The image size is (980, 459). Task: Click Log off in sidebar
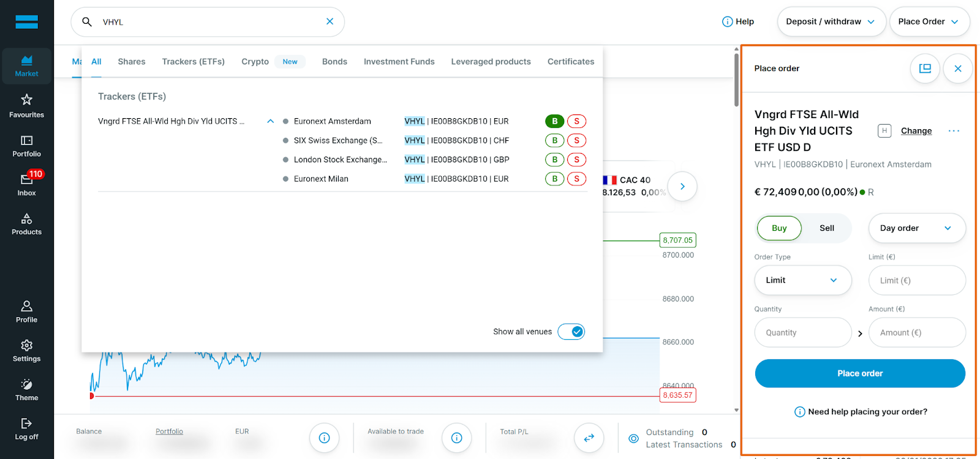pos(26,429)
